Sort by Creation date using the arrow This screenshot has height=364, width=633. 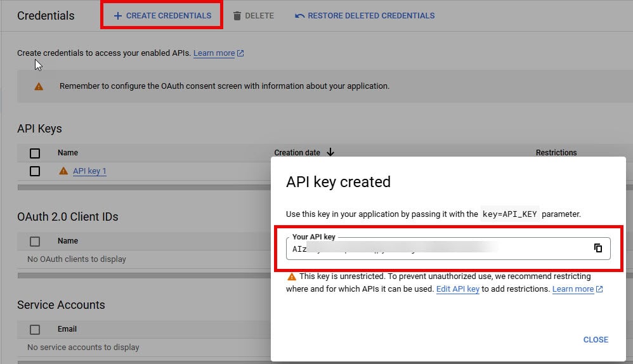click(x=330, y=153)
